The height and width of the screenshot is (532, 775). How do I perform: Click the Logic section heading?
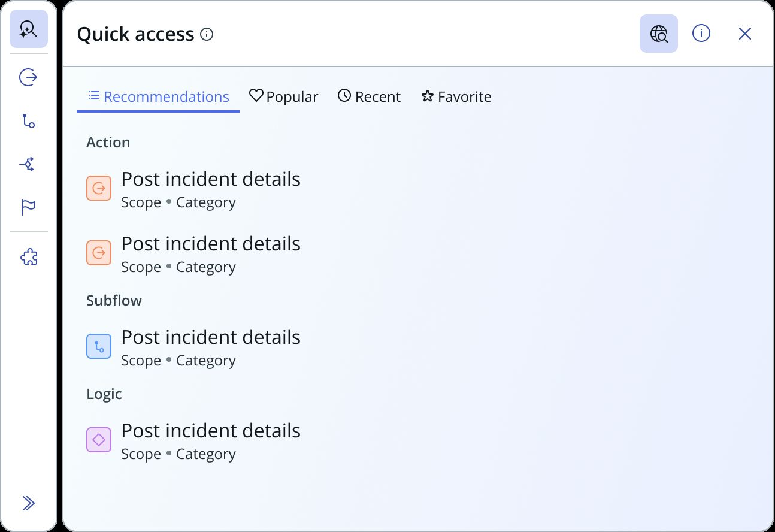[104, 394]
